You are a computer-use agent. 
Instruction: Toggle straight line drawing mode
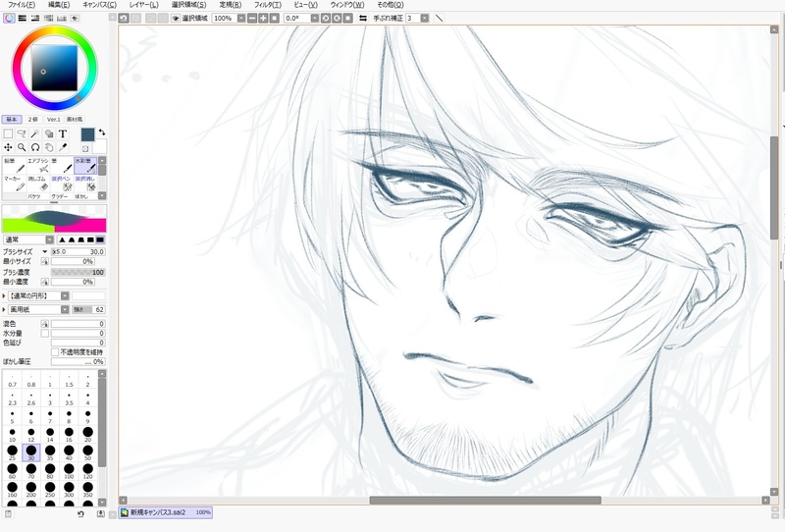pos(439,18)
